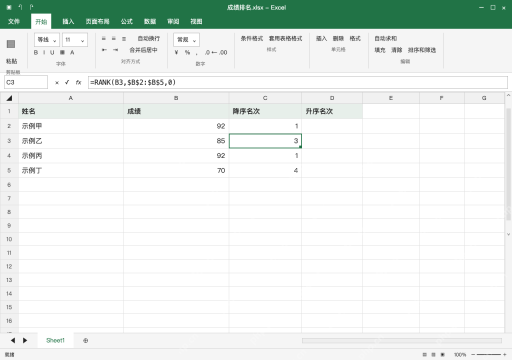
Task: Switch to Normal view icon in status bar
Action: pos(424,355)
